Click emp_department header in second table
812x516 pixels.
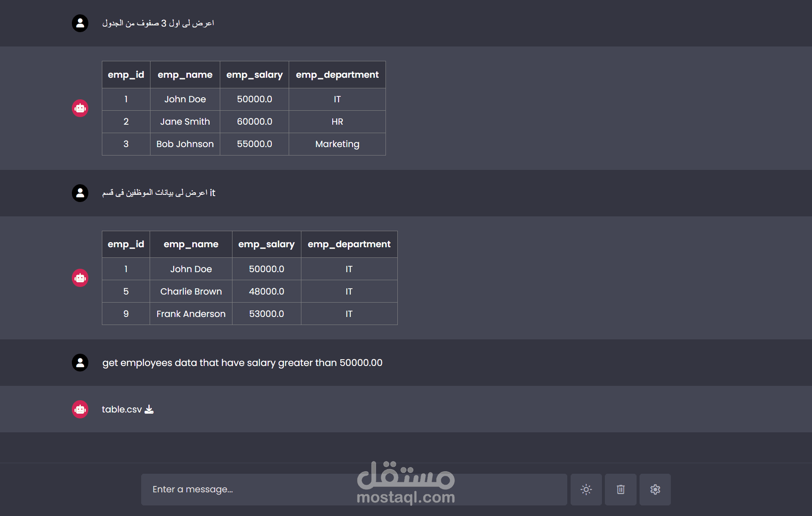(x=349, y=244)
